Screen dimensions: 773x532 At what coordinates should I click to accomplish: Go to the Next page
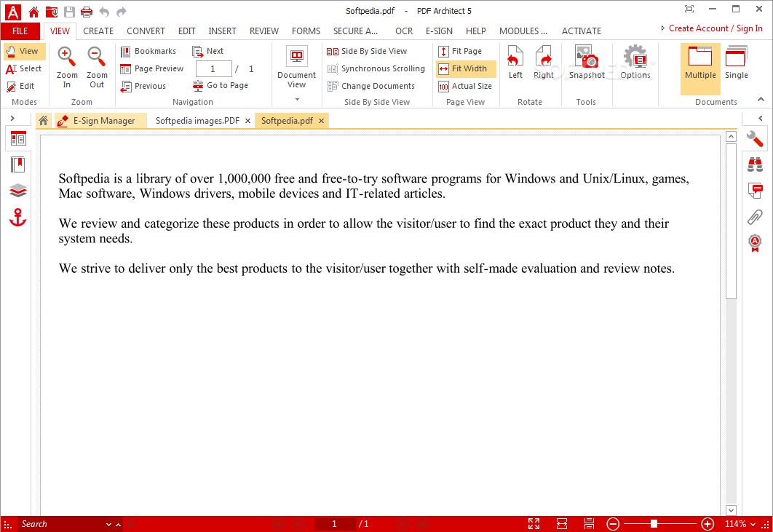click(x=207, y=51)
